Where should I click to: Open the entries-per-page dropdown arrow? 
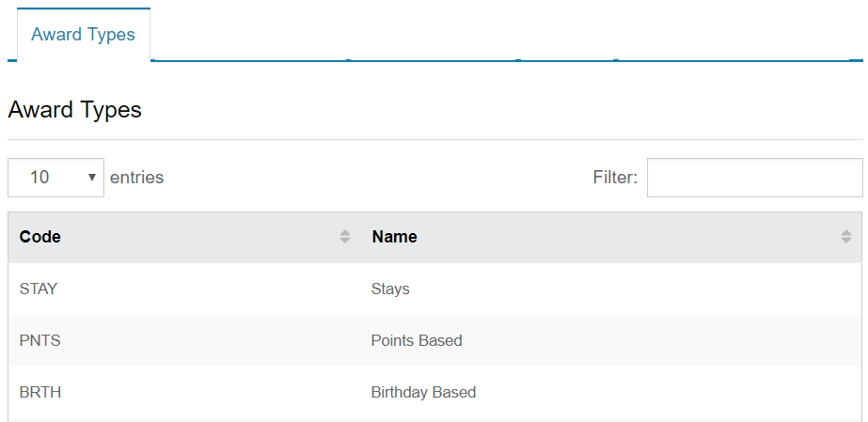92,178
